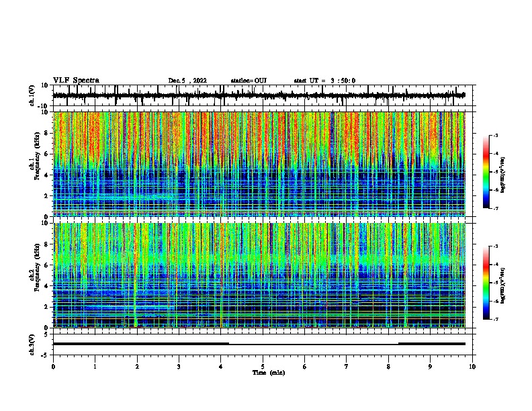Click the black bar in the ch.3 panel
Screen dimensions: 532x411
[x=259, y=344]
